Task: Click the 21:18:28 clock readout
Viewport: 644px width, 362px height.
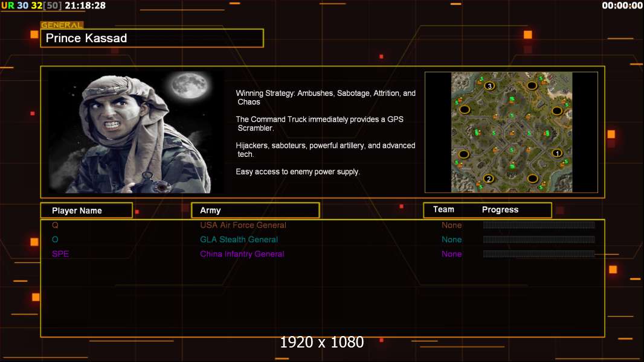Action: pos(85,5)
